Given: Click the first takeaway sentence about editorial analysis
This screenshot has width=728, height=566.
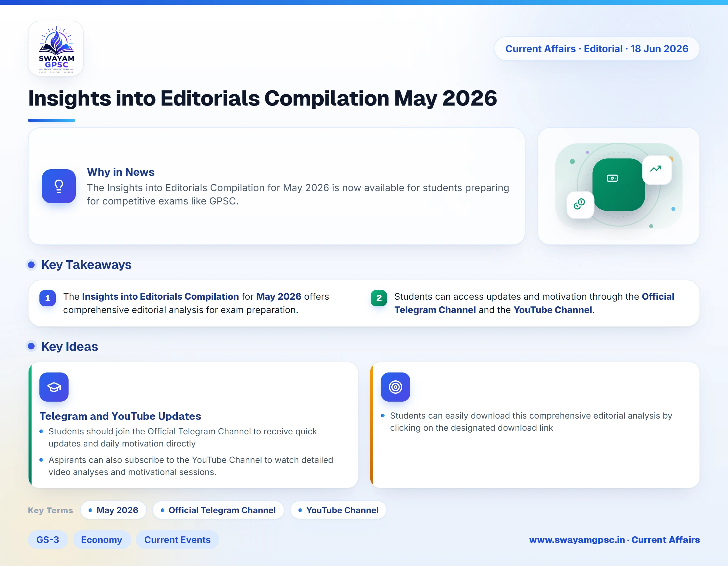Looking at the screenshot, I should tap(196, 303).
